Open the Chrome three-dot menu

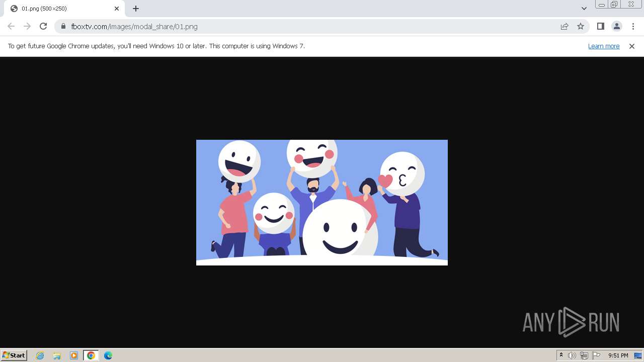coord(633,26)
